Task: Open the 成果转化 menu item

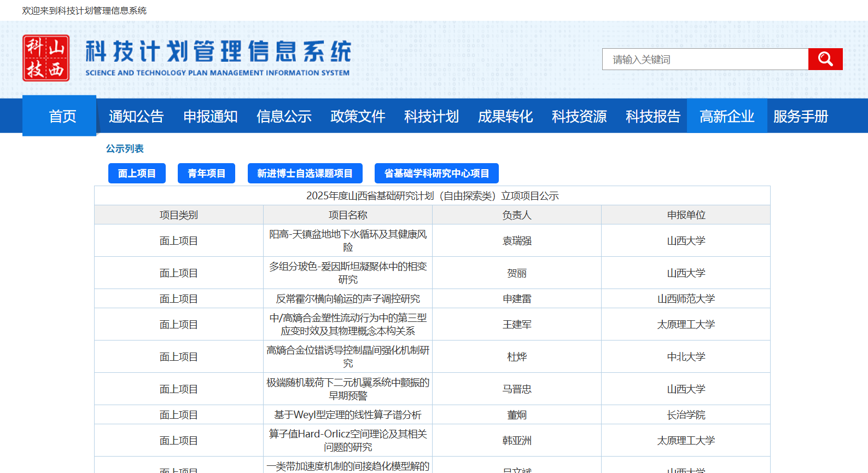Action: [505, 116]
